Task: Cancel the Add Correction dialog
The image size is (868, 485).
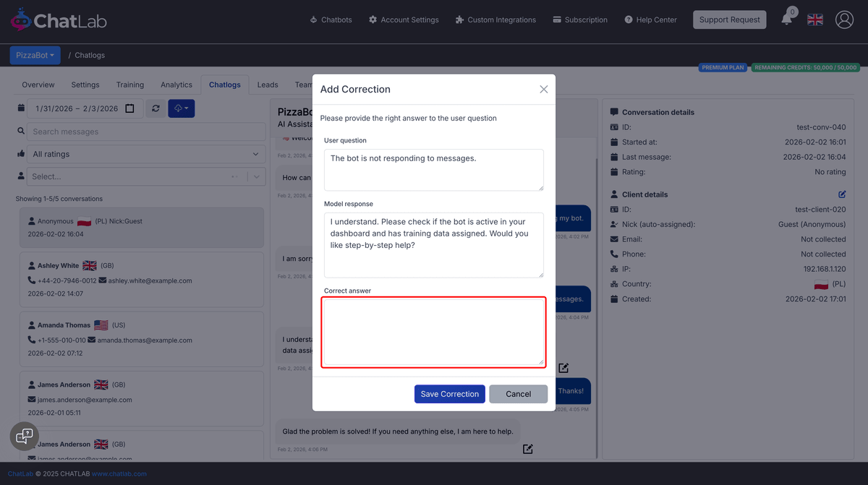Action: click(518, 394)
